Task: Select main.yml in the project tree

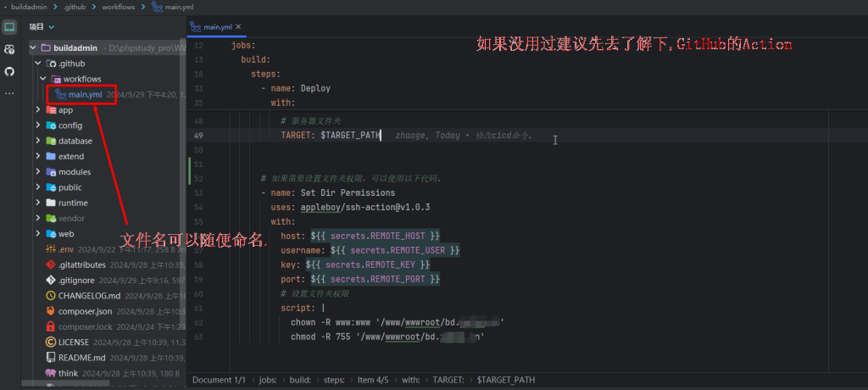Action: (85, 94)
